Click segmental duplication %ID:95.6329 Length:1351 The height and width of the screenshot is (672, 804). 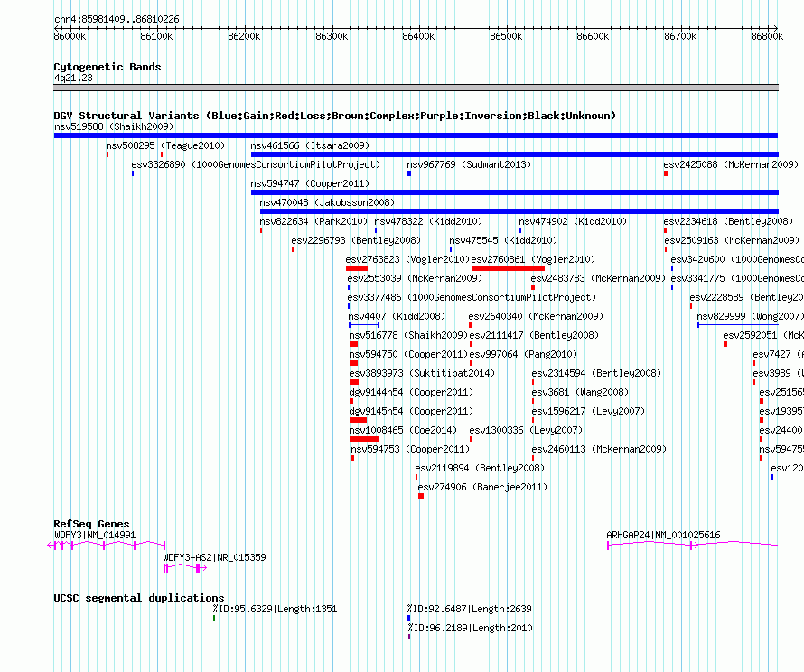[x=275, y=609]
